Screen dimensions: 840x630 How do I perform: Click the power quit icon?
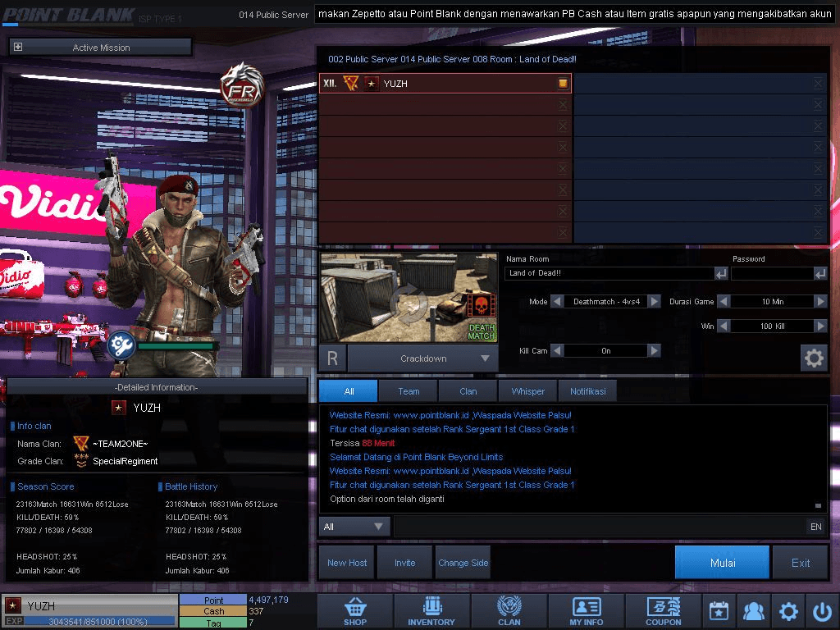coord(822,611)
